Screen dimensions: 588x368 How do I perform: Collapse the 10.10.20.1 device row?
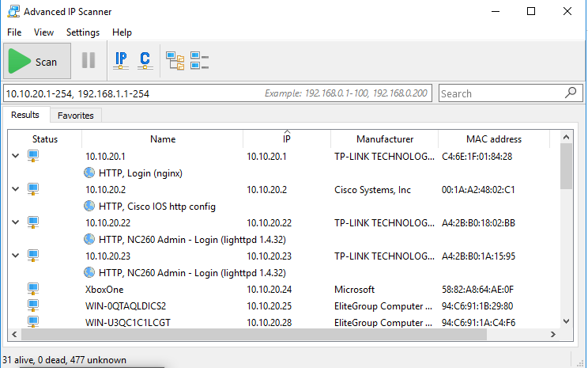[15, 156]
